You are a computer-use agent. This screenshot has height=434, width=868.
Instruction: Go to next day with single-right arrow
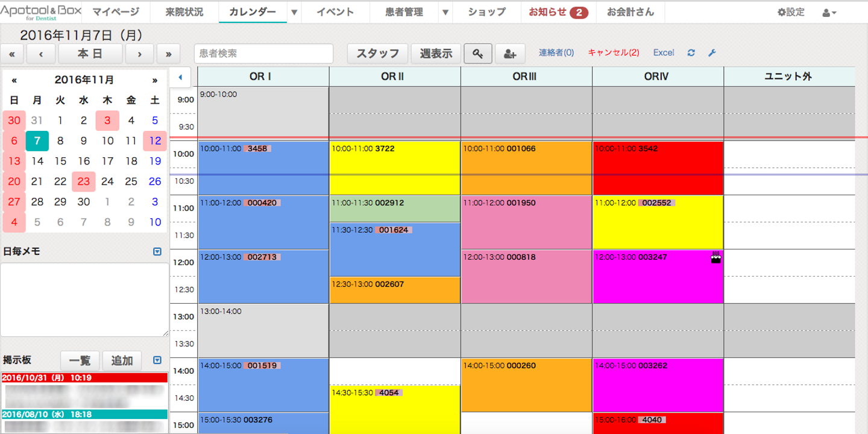pyautogui.click(x=140, y=54)
